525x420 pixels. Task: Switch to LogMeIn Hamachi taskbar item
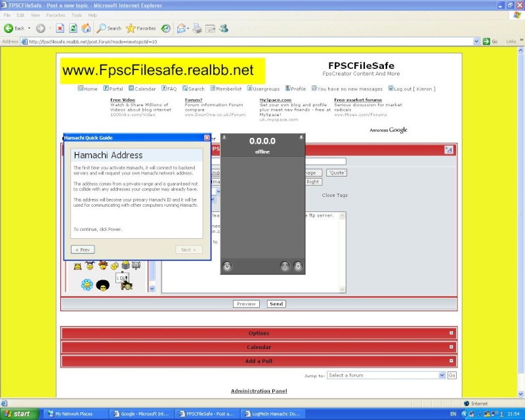pyautogui.click(x=273, y=413)
